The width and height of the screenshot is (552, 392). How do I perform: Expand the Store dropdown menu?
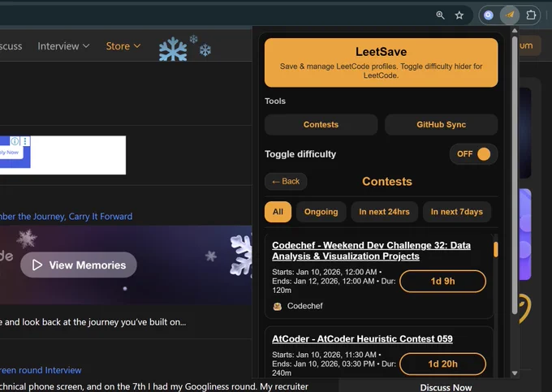[123, 46]
